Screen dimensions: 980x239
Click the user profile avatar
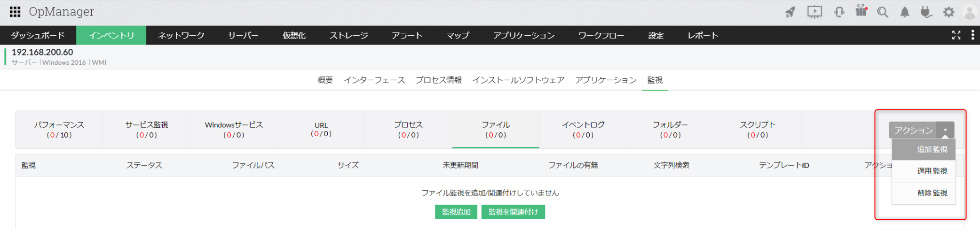point(970,12)
